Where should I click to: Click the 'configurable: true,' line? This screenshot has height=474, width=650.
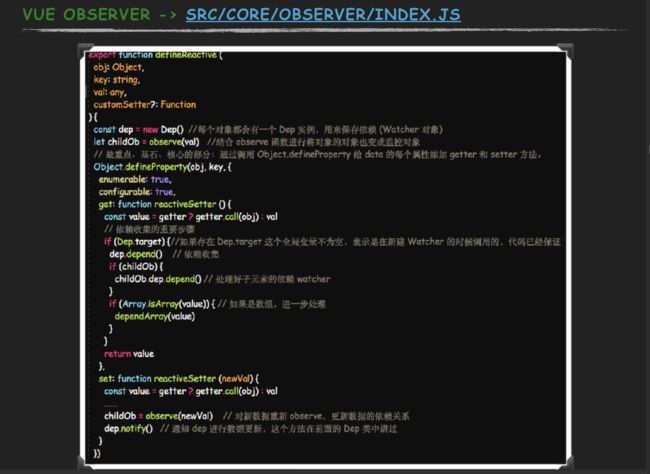137,192
